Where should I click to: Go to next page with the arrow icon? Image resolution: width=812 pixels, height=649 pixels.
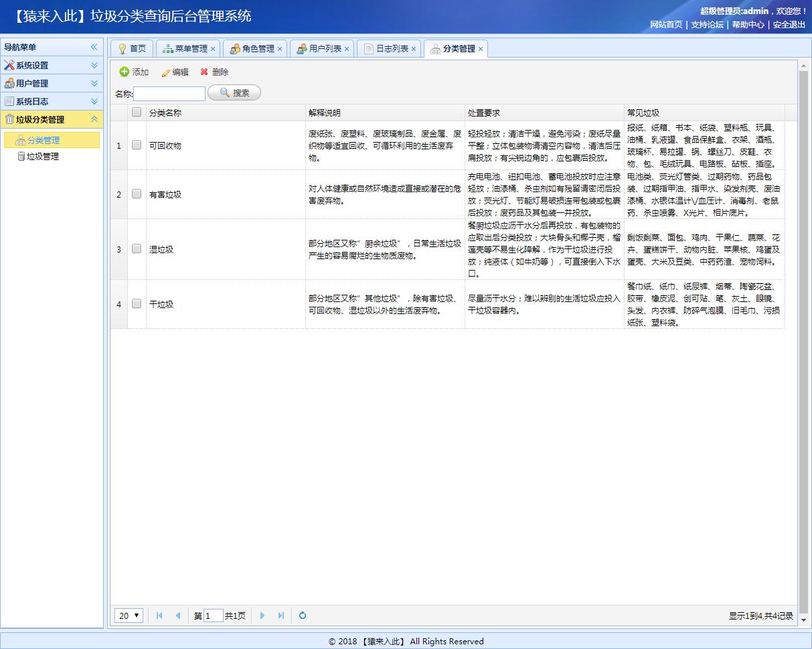[x=262, y=615]
